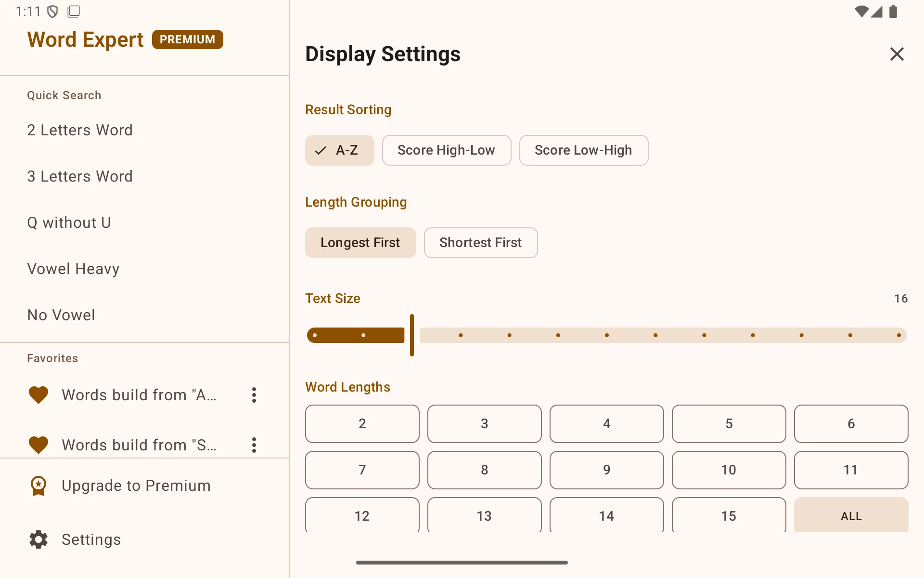Choose Shortest First grouping

click(481, 243)
